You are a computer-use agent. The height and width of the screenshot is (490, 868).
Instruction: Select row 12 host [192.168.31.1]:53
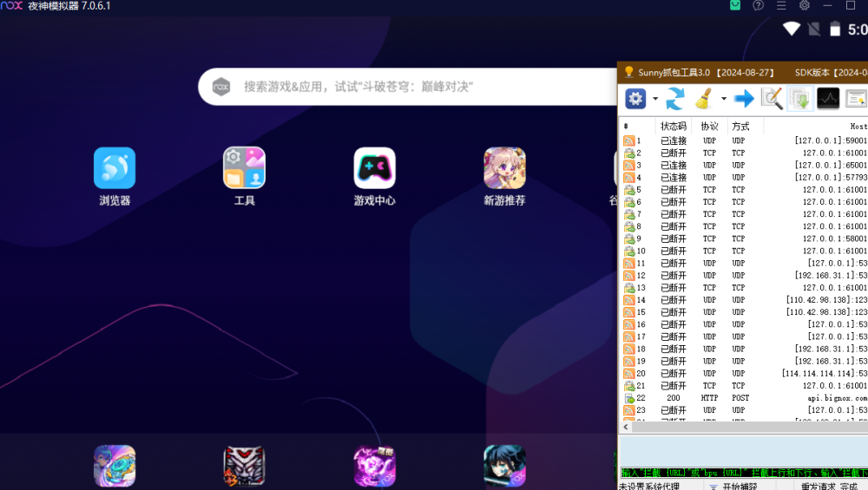[744, 276]
